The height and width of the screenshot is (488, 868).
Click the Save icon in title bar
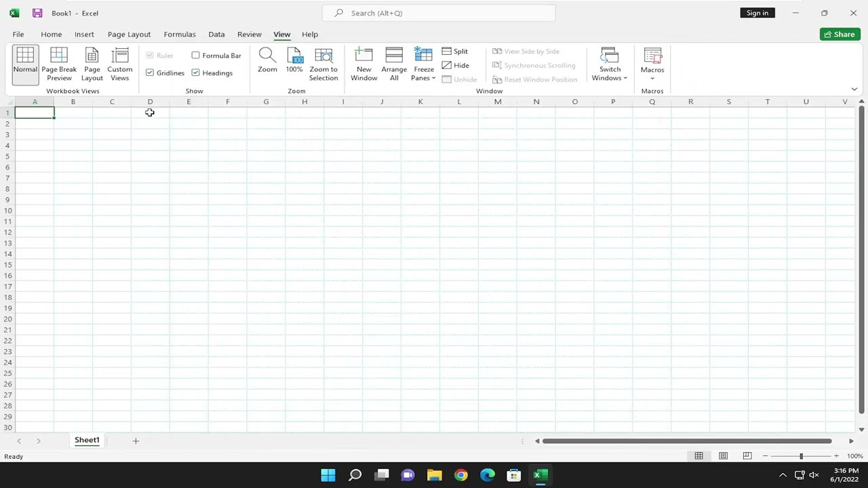(37, 13)
